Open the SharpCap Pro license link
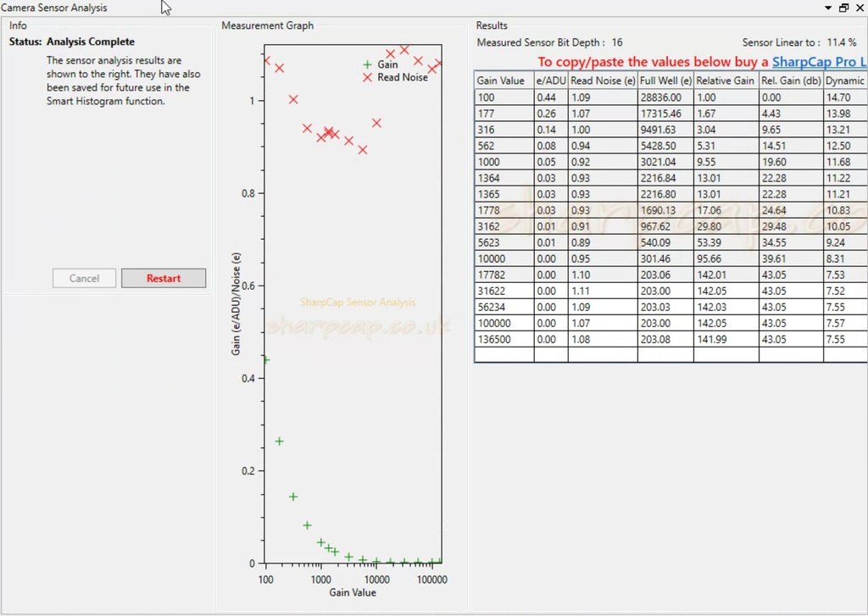This screenshot has width=868, height=616. [x=820, y=62]
